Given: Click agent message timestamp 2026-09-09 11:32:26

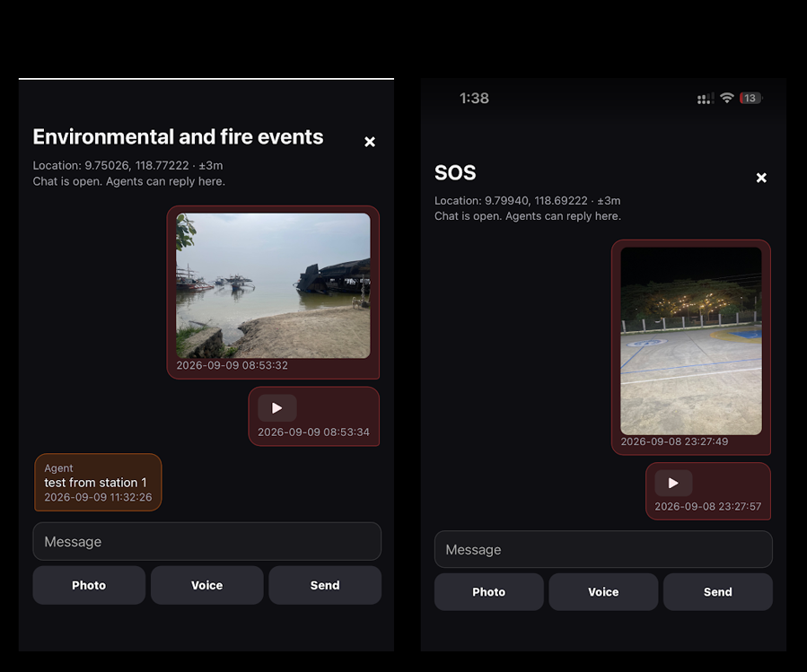Looking at the screenshot, I should coord(98,497).
